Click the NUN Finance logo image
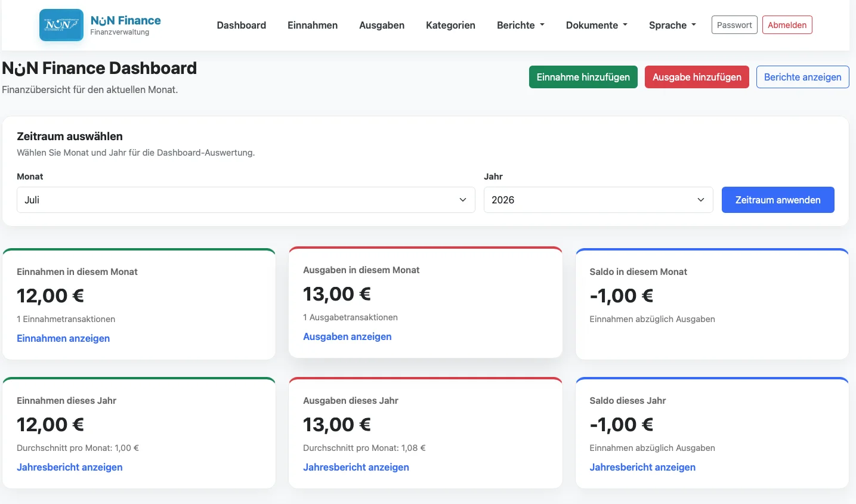Image resolution: width=856 pixels, height=504 pixels. (61, 25)
